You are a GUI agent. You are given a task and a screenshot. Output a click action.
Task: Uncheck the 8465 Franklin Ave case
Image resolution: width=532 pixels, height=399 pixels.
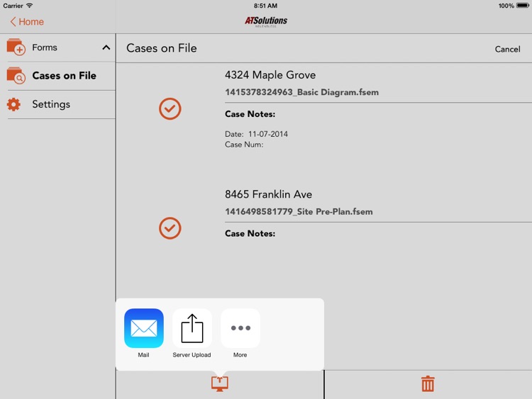click(170, 228)
